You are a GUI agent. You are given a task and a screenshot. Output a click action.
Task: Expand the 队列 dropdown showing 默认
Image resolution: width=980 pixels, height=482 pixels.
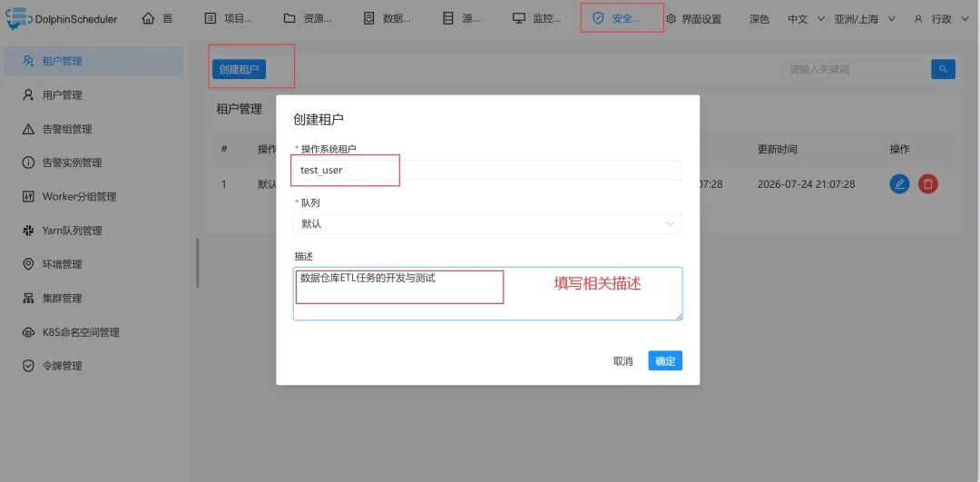click(x=487, y=224)
